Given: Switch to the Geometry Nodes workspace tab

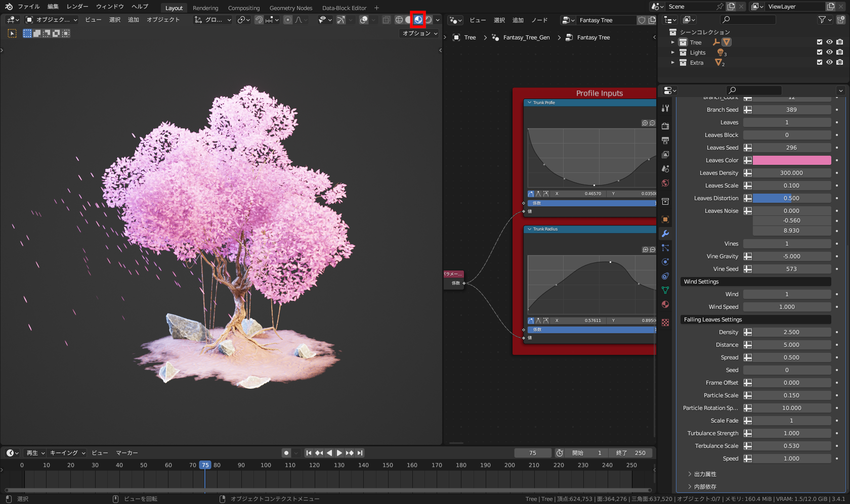Looking at the screenshot, I should click(290, 8).
